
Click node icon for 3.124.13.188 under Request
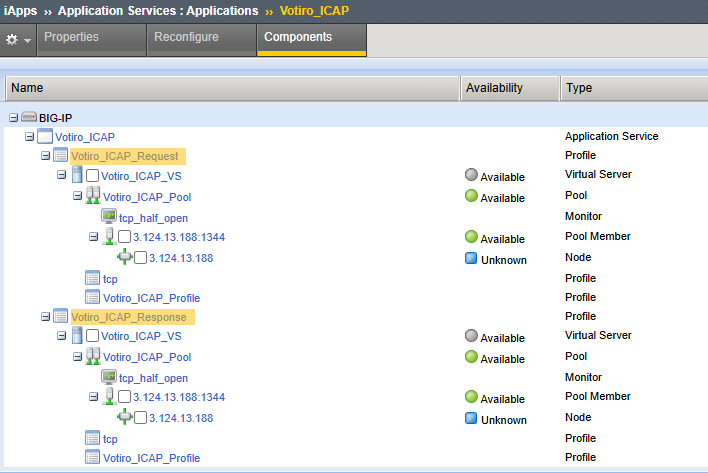tap(125, 257)
